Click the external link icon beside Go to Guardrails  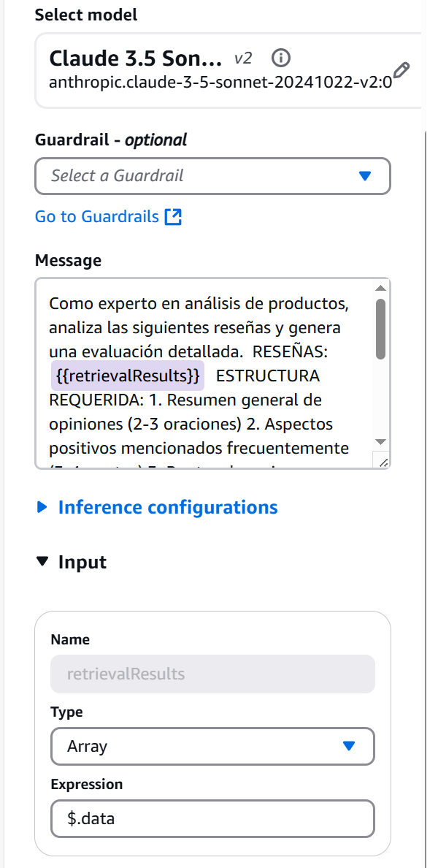point(172,216)
